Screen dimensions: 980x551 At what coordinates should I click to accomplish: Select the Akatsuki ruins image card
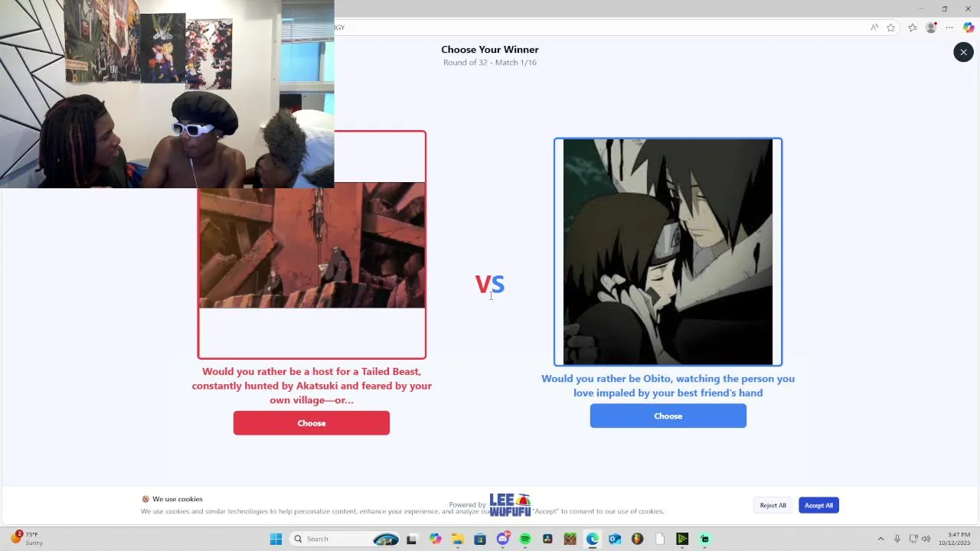click(x=312, y=245)
